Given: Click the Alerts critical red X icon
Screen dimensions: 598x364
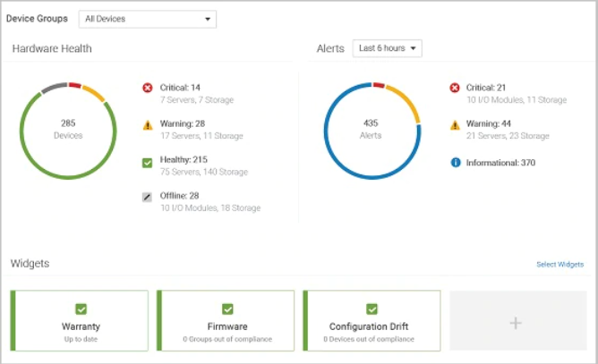Looking at the screenshot, I should tap(455, 88).
